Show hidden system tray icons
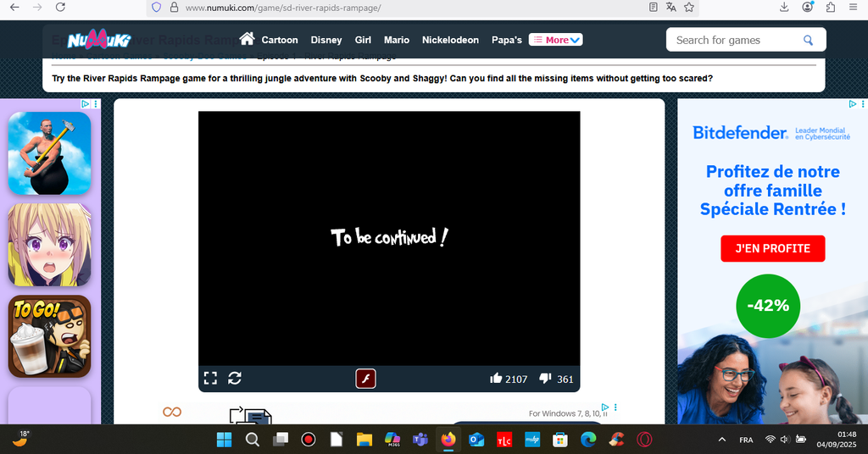This screenshot has height=454, width=868. pos(721,440)
